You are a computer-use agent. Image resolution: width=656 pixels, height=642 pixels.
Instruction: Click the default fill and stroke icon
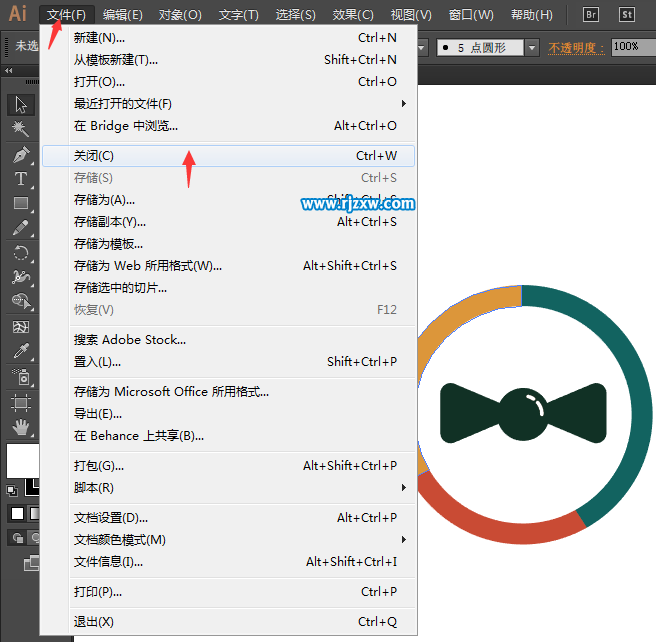[x=12, y=490]
